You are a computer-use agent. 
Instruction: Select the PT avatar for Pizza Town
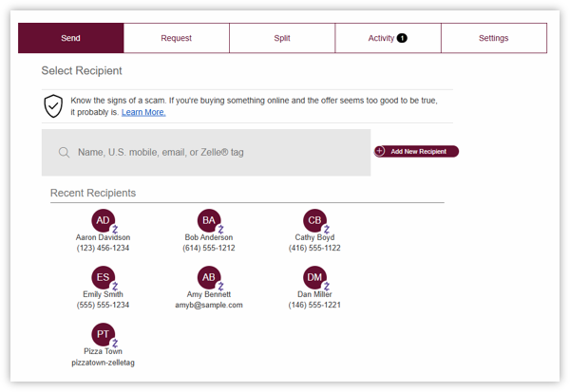[104, 334]
